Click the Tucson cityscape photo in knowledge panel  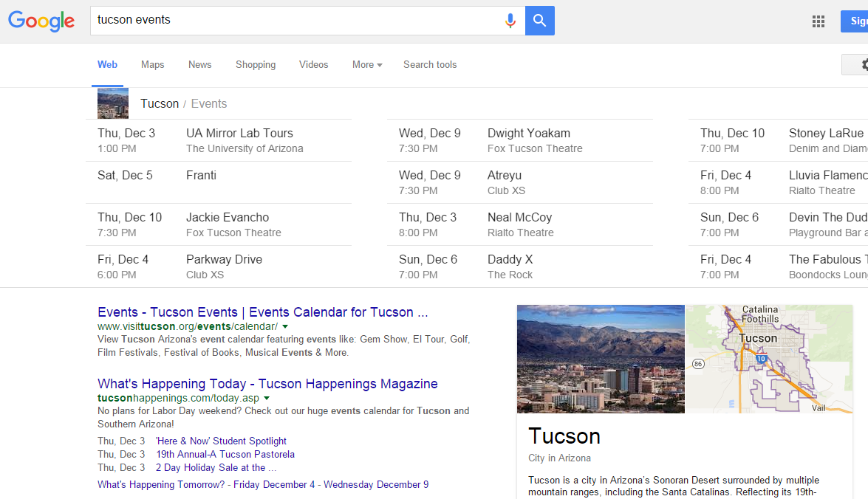(601, 359)
